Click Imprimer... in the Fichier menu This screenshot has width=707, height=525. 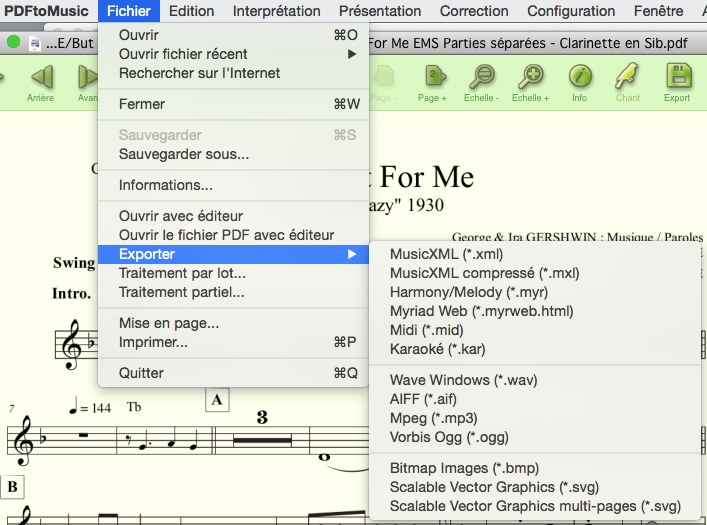pyautogui.click(x=153, y=342)
